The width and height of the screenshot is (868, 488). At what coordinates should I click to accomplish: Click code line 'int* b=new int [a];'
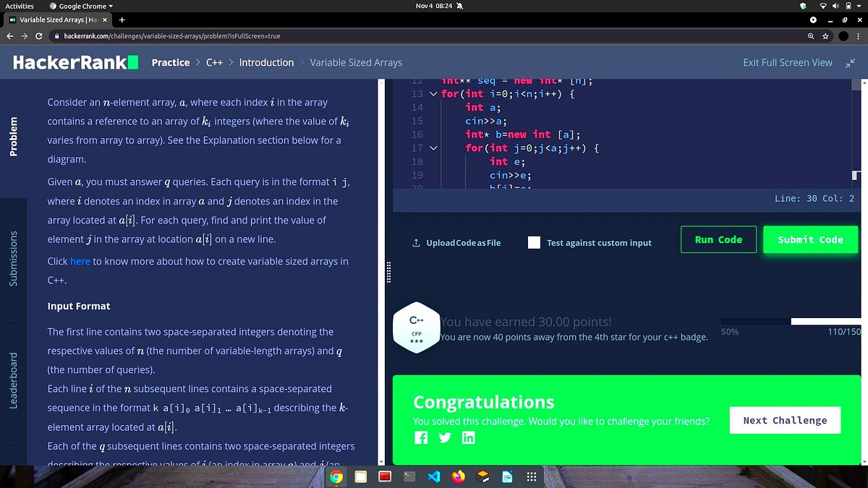523,134
